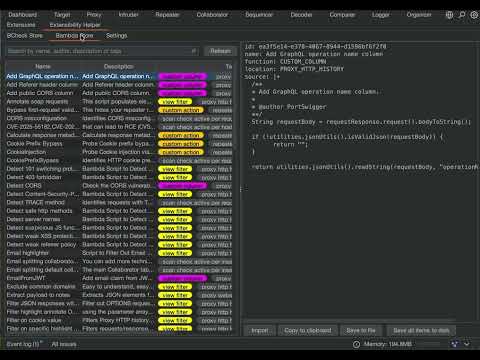Select the Filter on cookie value row
Image resolution: width=480 pixels, height=360 pixels.
tap(119, 320)
